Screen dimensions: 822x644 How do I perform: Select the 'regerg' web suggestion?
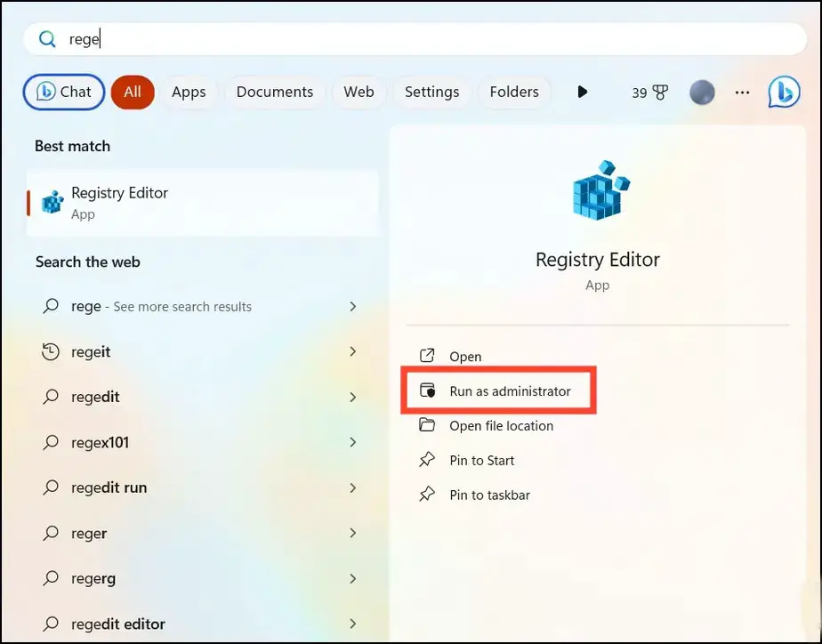tap(93, 579)
